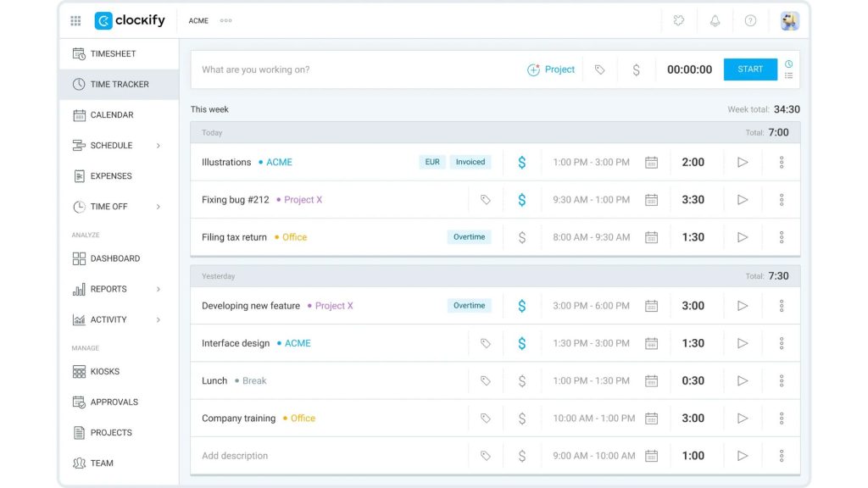Add tag to Company training entry
The height and width of the screenshot is (488, 868).
pyautogui.click(x=486, y=419)
